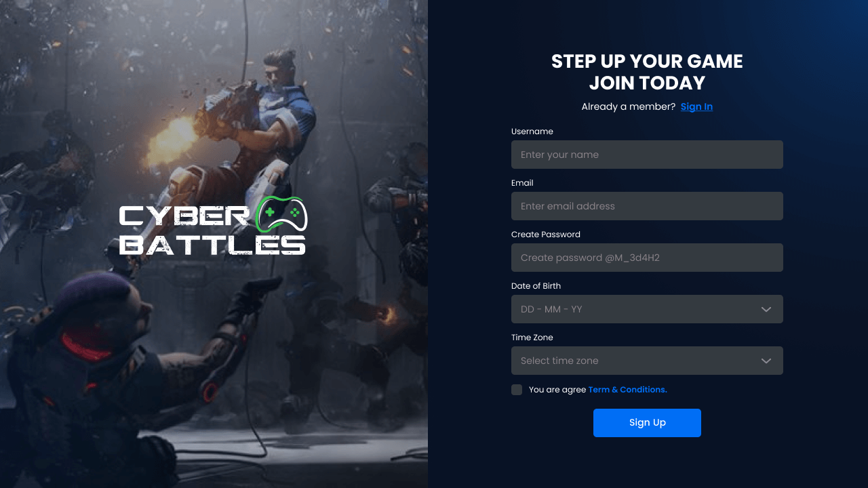Image resolution: width=868 pixels, height=488 pixels.
Task: Tick the Terms & Conditions agreement checkbox
Action: click(x=517, y=390)
